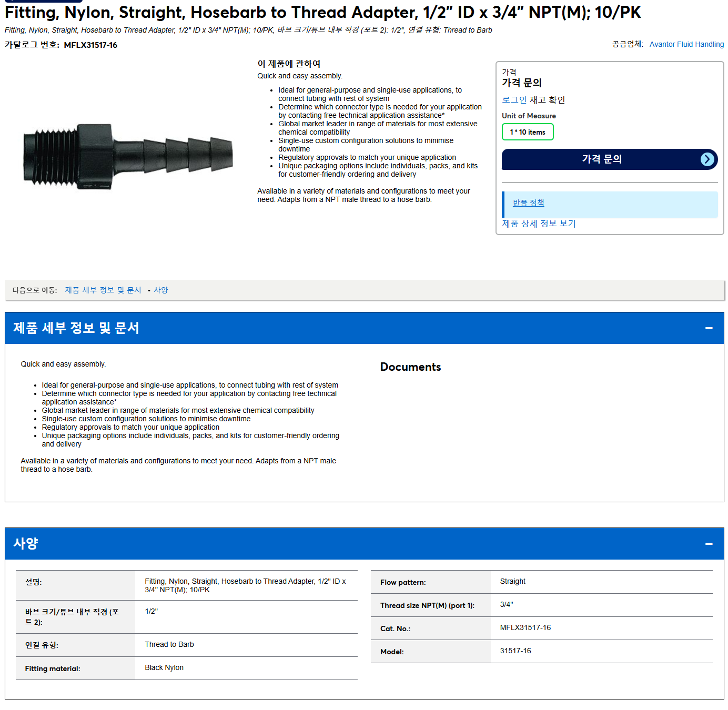Select the catalog number MFLX31517-16 at top

pyautogui.click(x=90, y=45)
